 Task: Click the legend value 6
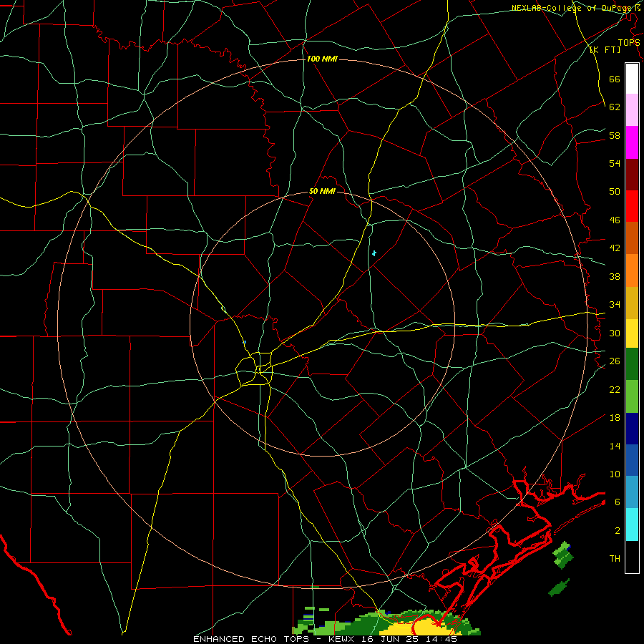[x=618, y=502]
